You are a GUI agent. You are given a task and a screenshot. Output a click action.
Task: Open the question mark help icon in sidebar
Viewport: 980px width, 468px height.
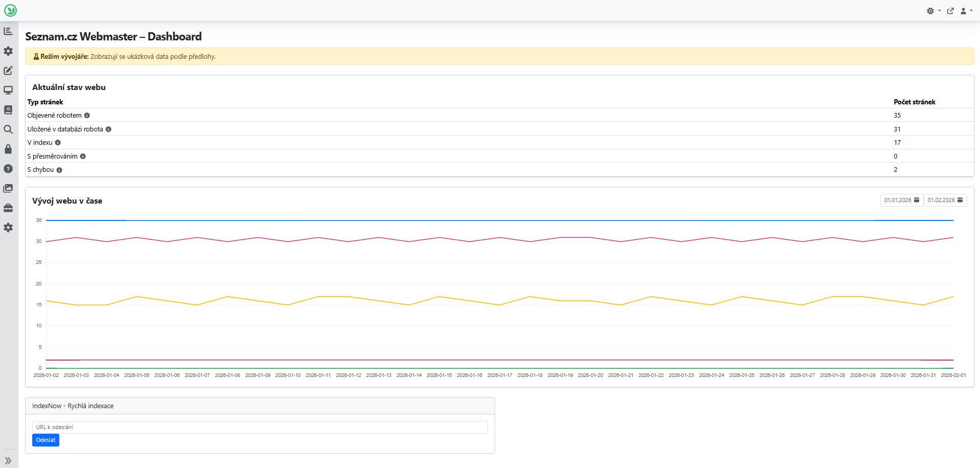(x=8, y=169)
